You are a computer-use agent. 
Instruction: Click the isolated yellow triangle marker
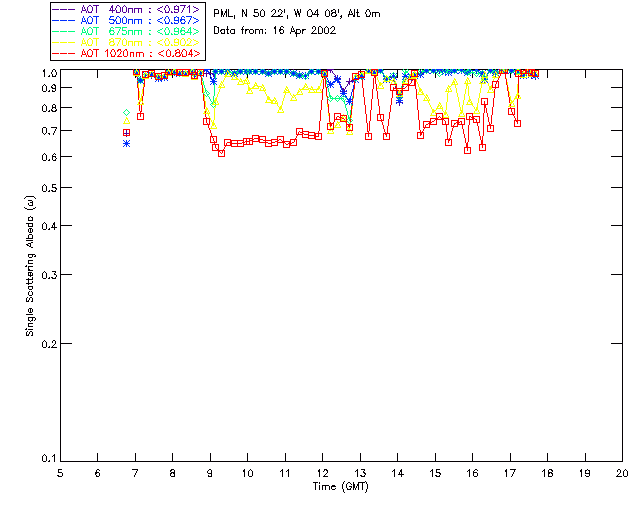click(x=127, y=121)
